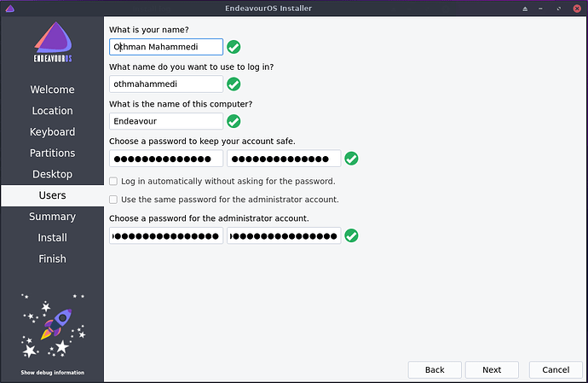This screenshot has width=588, height=383.
Task: Show debug information
Action: click(x=52, y=373)
